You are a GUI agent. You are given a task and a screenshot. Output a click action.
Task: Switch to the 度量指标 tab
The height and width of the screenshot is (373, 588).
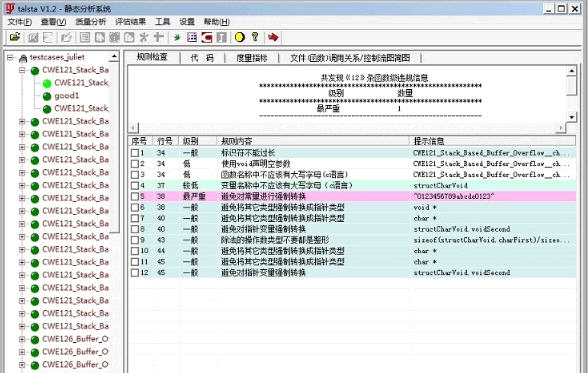click(x=252, y=58)
